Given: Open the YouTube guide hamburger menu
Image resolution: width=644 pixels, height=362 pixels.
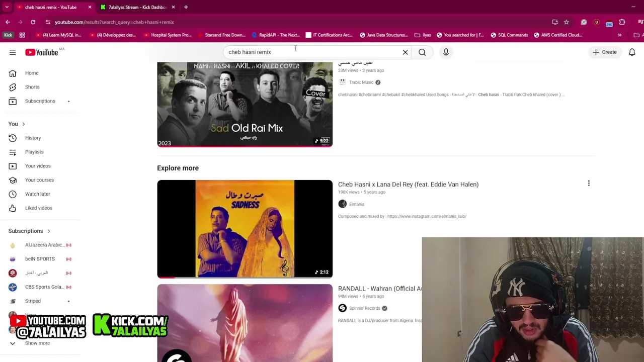Looking at the screenshot, I should pyautogui.click(x=13, y=52).
